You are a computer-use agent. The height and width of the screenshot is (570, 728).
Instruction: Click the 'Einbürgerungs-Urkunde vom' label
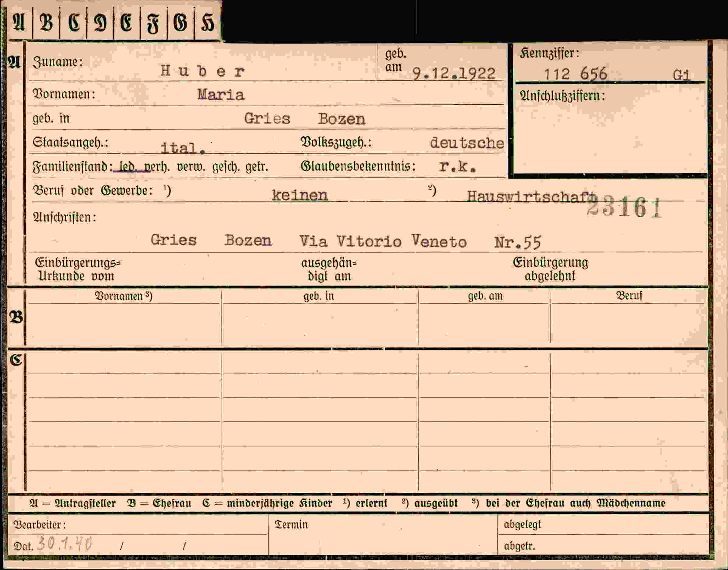point(78,269)
